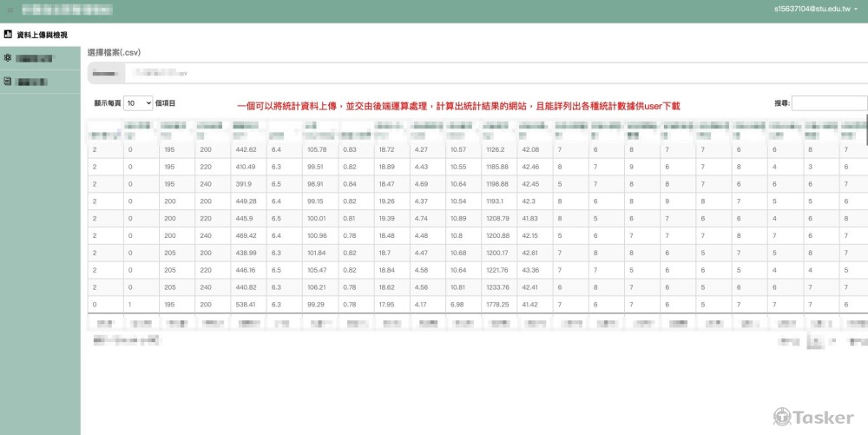Click table cell 445.9
This screenshot has width=868, height=435.
248,218
